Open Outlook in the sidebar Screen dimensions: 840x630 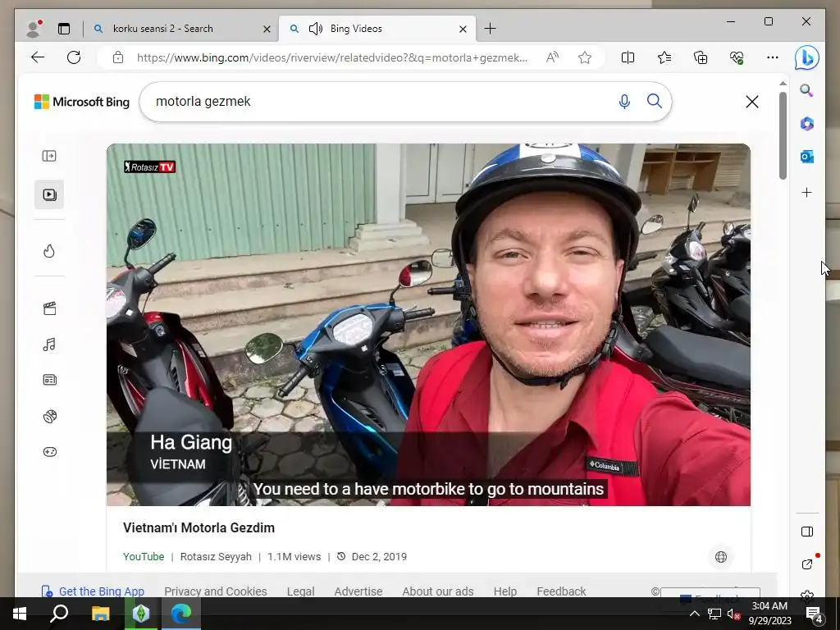(x=807, y=157)
